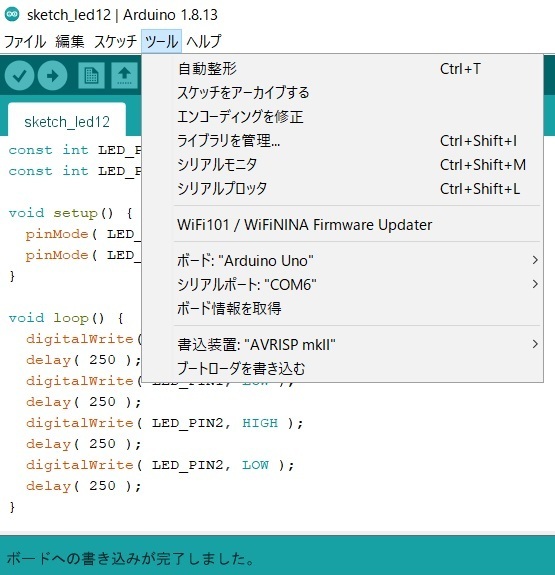The image size is (555, 575).
Task: Open WiFi101 / WiFiNINA Firmware Updater
Action: pos(342,224)
